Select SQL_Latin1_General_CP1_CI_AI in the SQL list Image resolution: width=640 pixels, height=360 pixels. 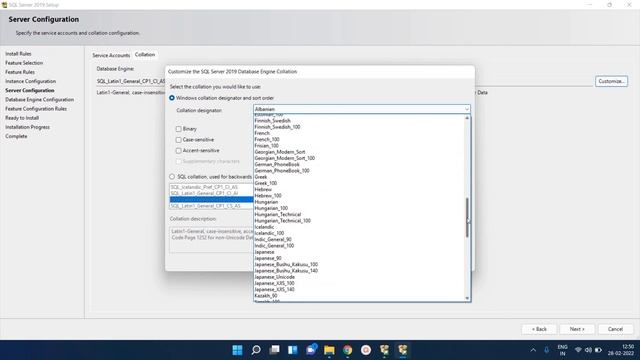coord(204,193)
